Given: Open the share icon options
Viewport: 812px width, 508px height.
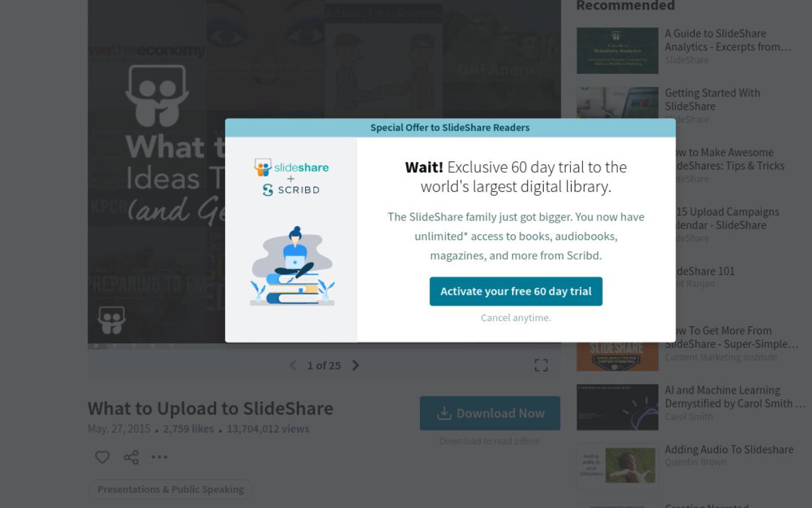Looking at the screenshot, I should (131, 457).
